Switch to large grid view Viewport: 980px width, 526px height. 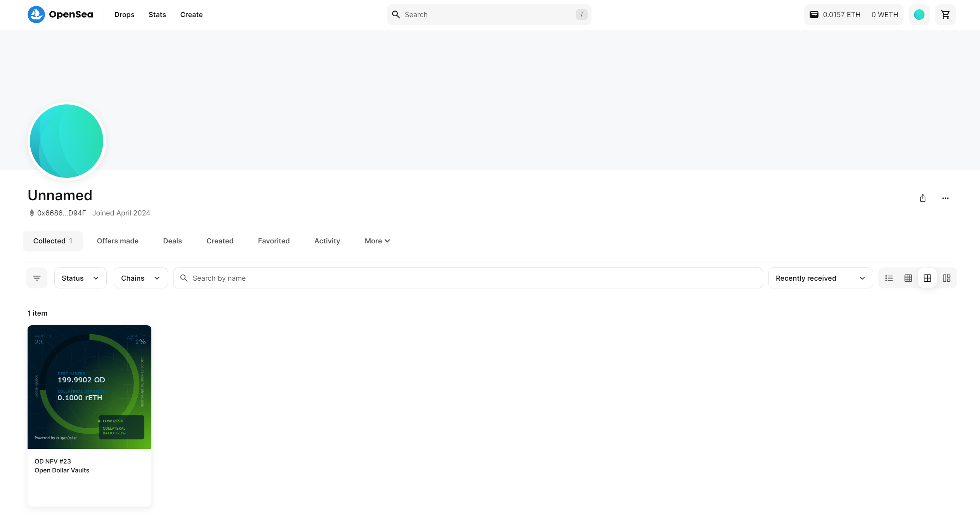[927, 278]
